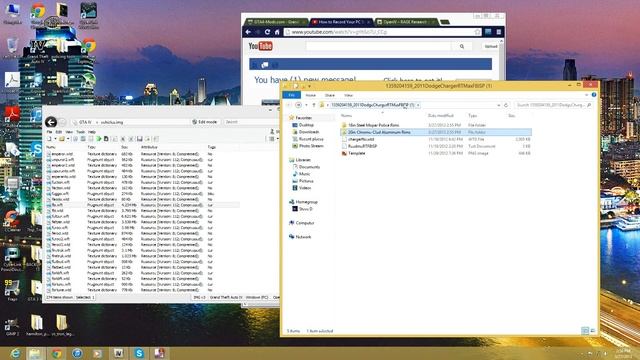This screenshot has height=360, width=640.
Task: Click the YouTube Upload button
Action: (x=491, y=47)
